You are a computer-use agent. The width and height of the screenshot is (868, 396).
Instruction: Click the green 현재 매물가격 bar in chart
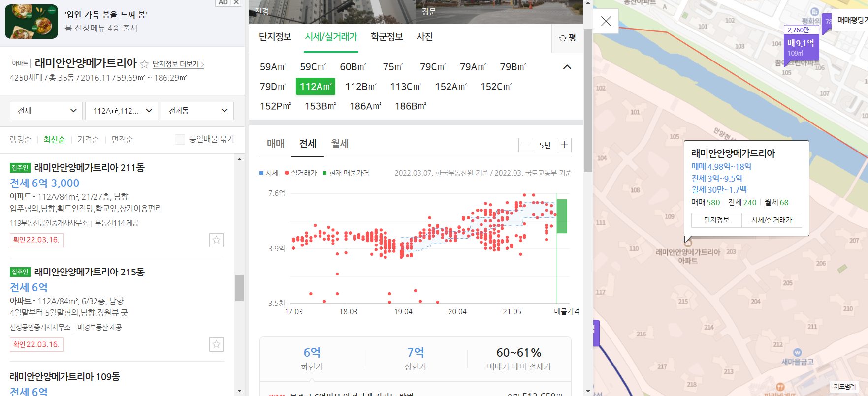(562, 216)
